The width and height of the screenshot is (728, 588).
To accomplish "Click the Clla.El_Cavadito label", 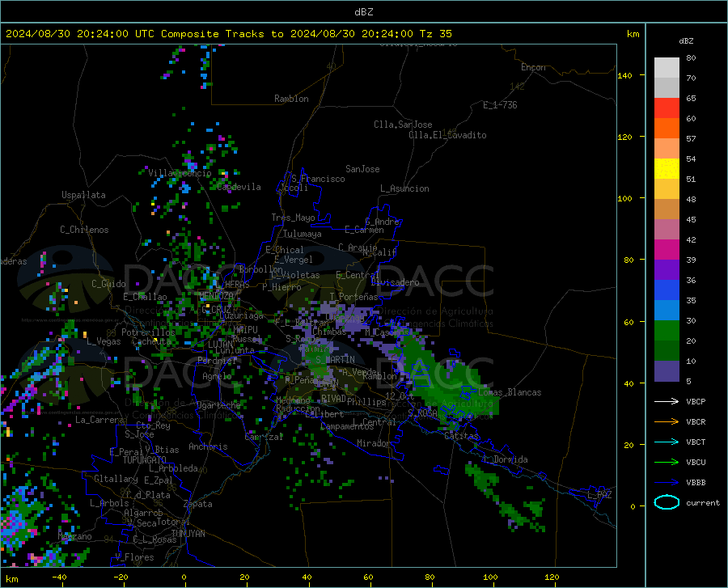I will (x=447, y=135).
